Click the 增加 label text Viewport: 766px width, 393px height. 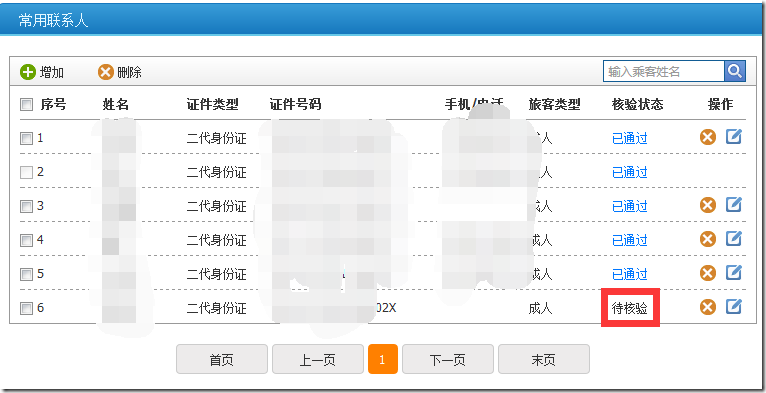coord(52,72)
